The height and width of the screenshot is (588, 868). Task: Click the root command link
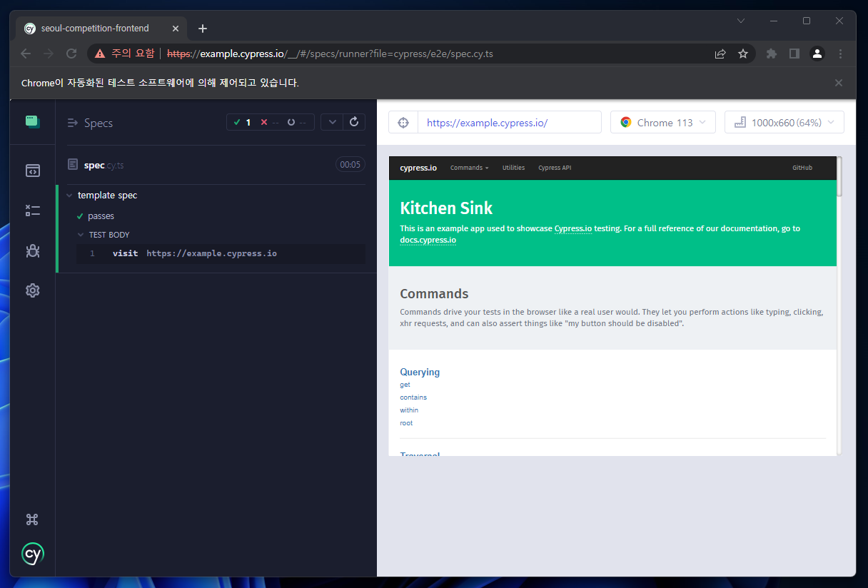click(406, 423)
